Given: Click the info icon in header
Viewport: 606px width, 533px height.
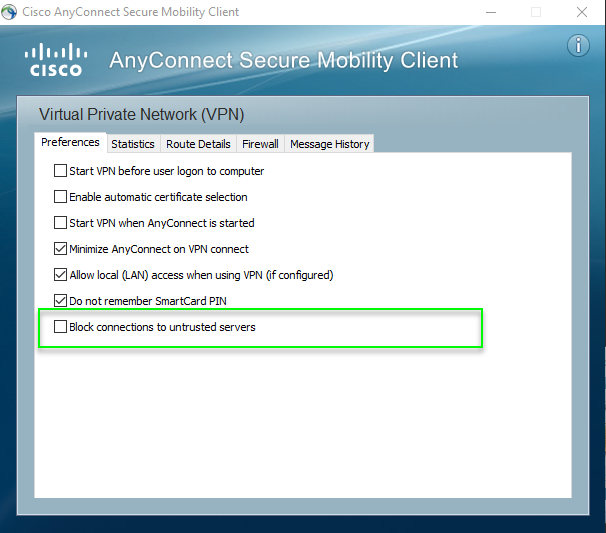Looking at the screenshot, I should pyautogui.click(x=578, y=46).
